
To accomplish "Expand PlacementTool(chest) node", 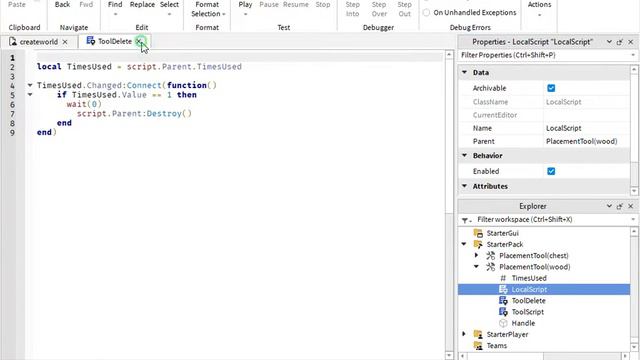I will point(476,256).
